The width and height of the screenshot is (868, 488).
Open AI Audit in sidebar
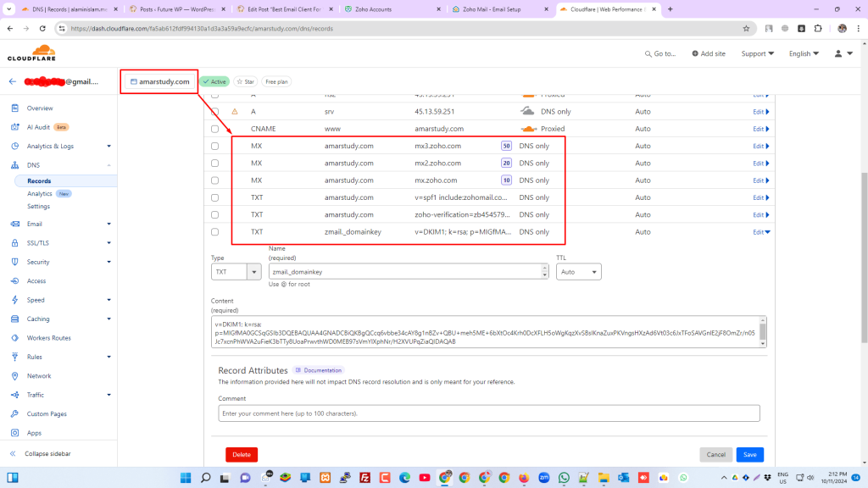[38, 127]
